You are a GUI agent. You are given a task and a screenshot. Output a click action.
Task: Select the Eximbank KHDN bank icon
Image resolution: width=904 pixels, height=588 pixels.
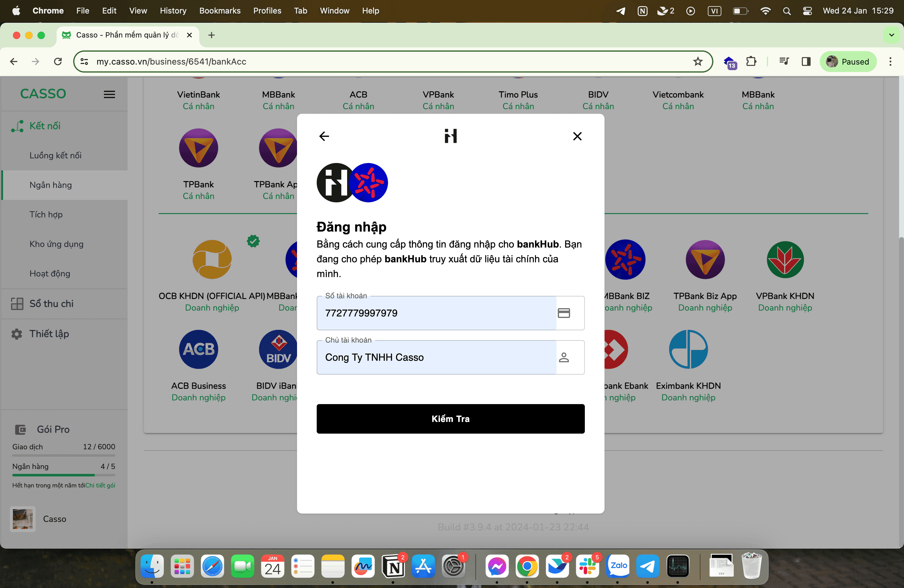(688, 349)
